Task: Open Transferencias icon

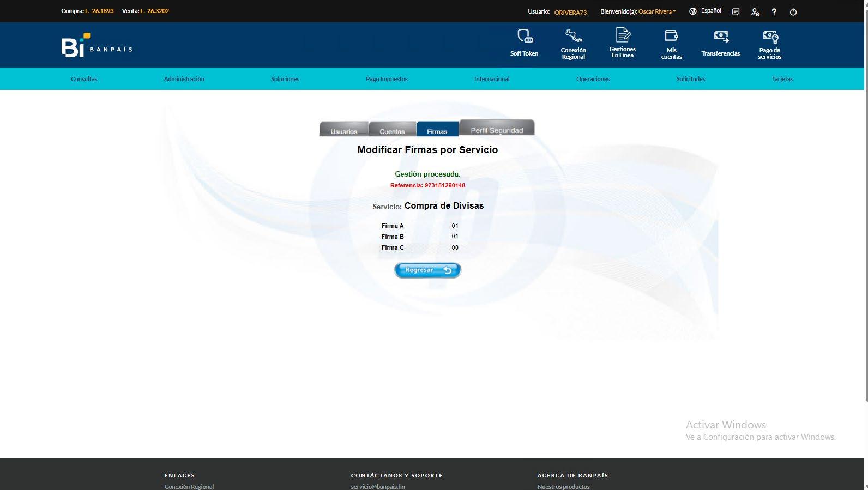Action: coord(721,37)
